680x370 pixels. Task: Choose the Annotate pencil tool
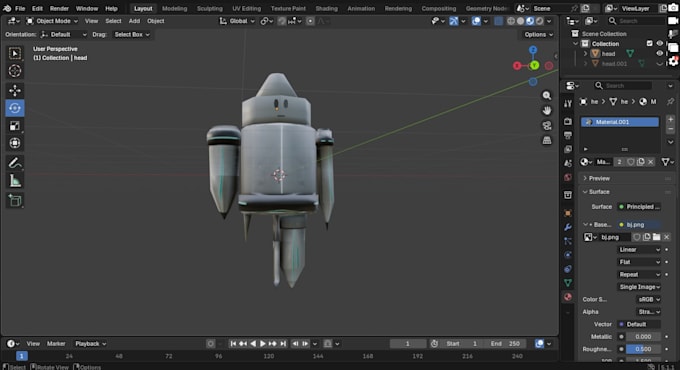tap(15, 163)
